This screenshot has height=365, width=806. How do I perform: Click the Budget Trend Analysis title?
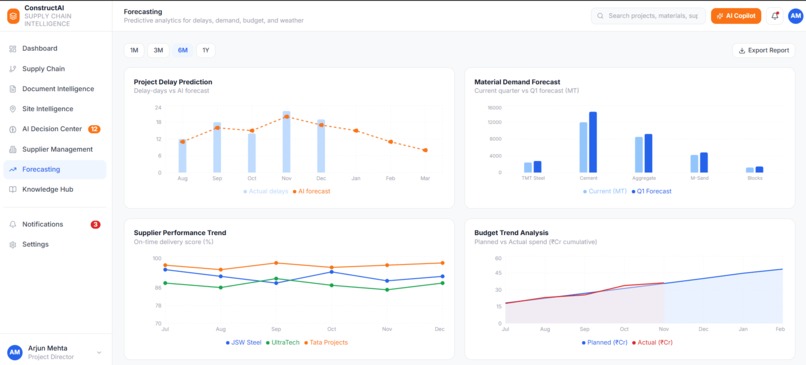click(511, 233)
